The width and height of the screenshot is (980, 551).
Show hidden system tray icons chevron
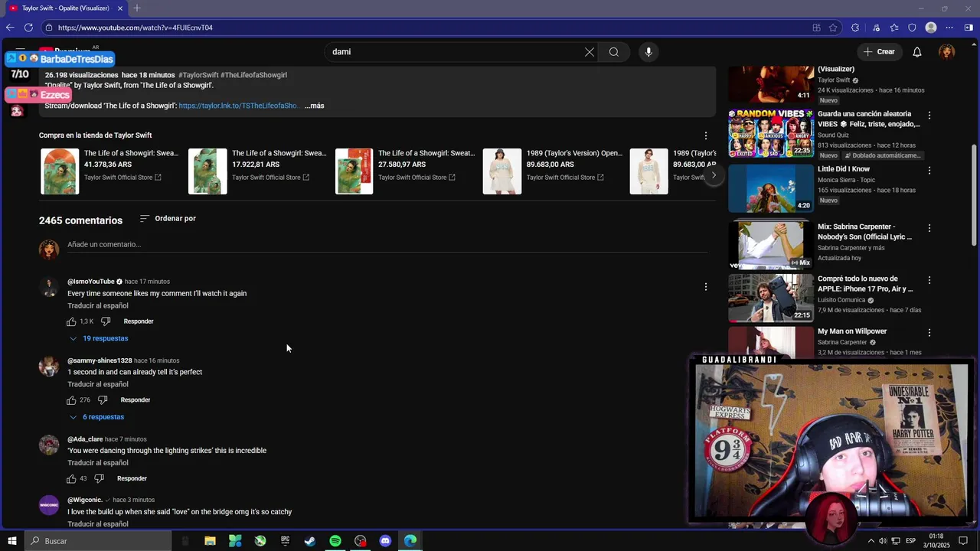[x=871, y=541]
